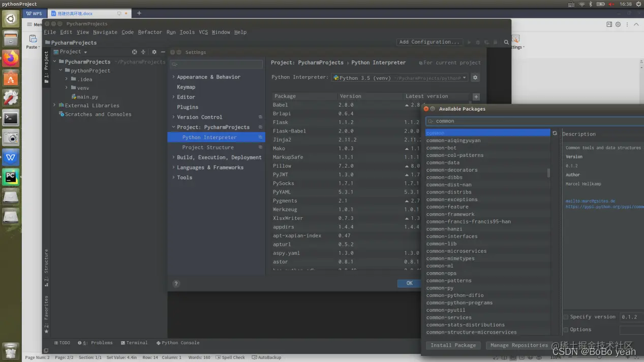Click the camera screenshot icon in dock

click(x=11, y=138)
